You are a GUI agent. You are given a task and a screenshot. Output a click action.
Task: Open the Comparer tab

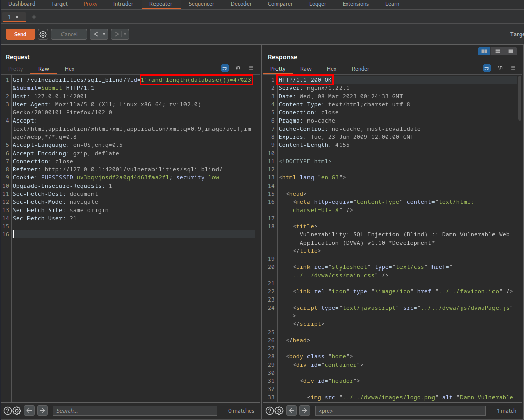[280, 4]
